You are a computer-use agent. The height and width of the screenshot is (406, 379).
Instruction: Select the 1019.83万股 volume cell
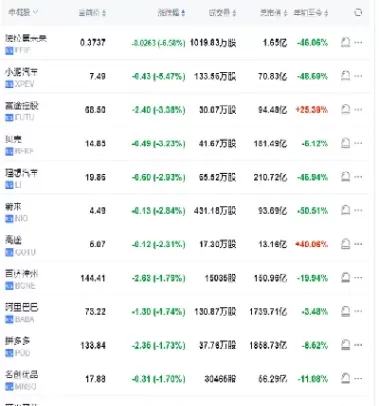213,43
